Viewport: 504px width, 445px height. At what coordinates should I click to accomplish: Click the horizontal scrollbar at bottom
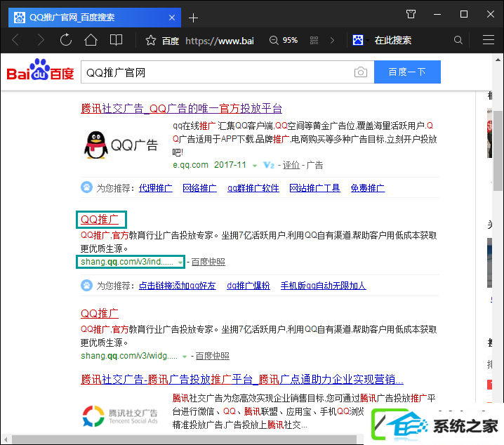184,439
